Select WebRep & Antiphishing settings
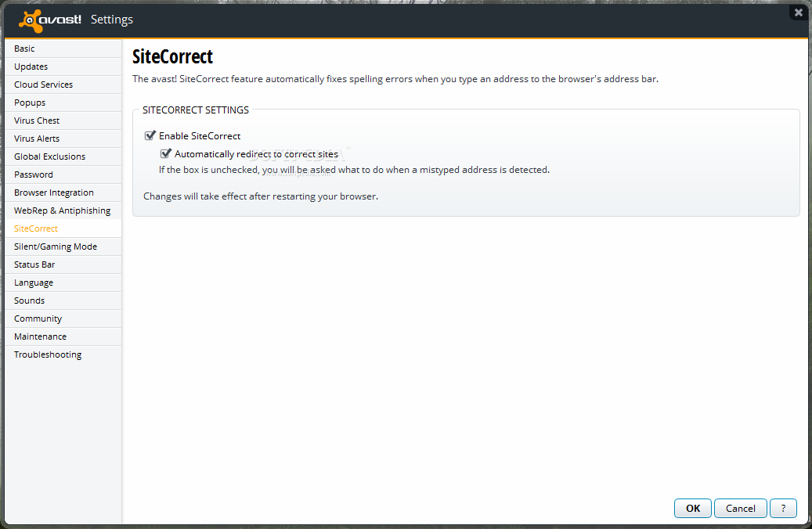Screen dimensions: 812x529 (x=63, y=211)
